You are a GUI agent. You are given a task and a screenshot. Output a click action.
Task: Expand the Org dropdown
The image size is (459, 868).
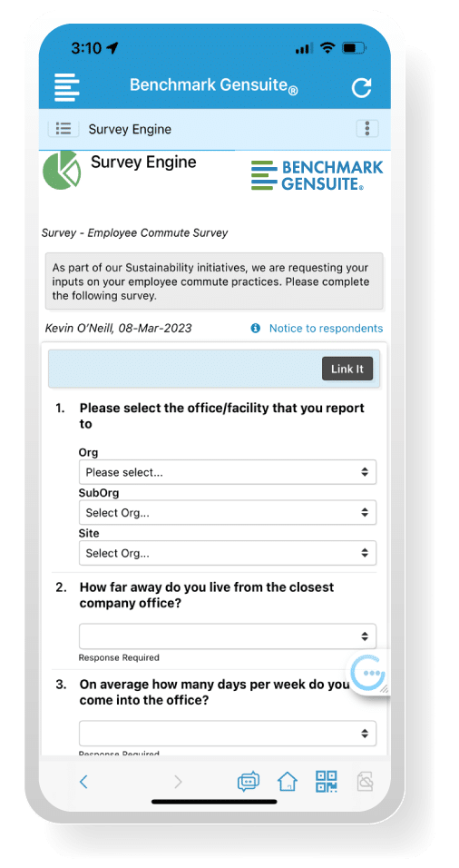pos(228,472)
